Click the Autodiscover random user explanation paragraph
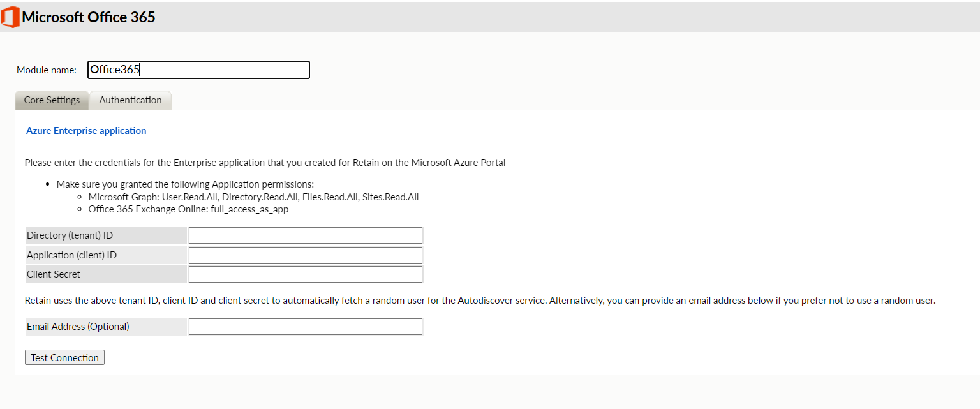 (x=480, y=301)
